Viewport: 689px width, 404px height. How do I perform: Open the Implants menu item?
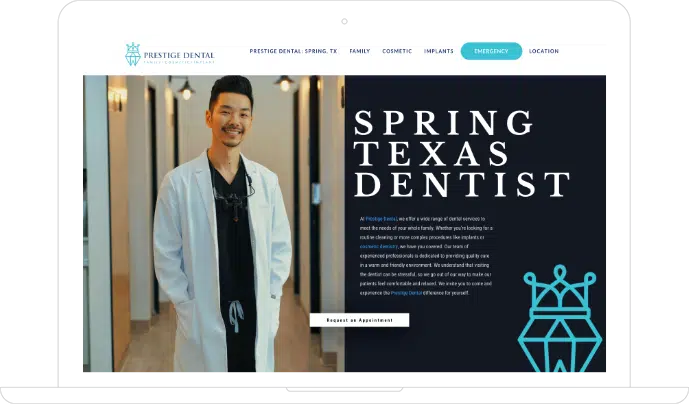point(439,51)
